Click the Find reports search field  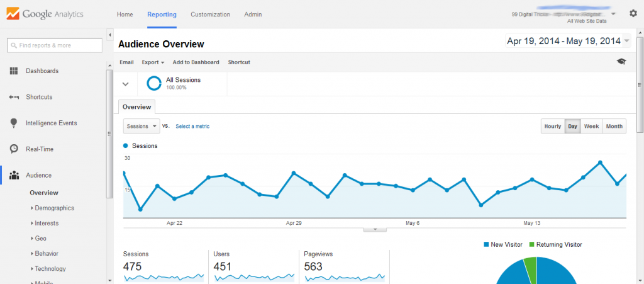[55, 45]
